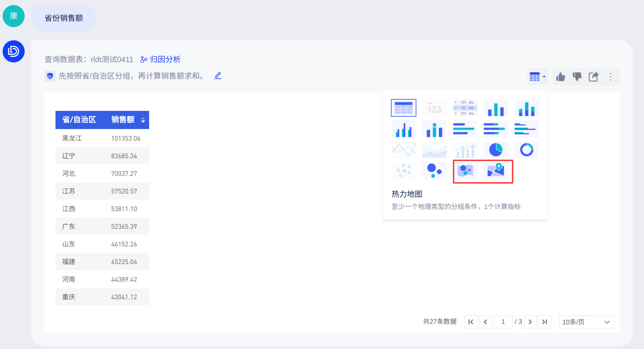Choose the donut chart type
The height and width of the screenshot is (349, 644).
[x=526, y=150]
